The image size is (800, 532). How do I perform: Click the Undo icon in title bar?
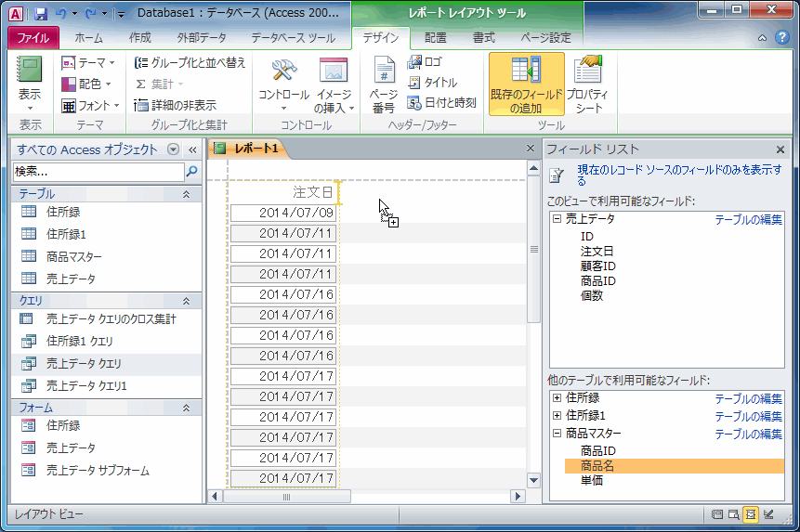tap(61, 14)
